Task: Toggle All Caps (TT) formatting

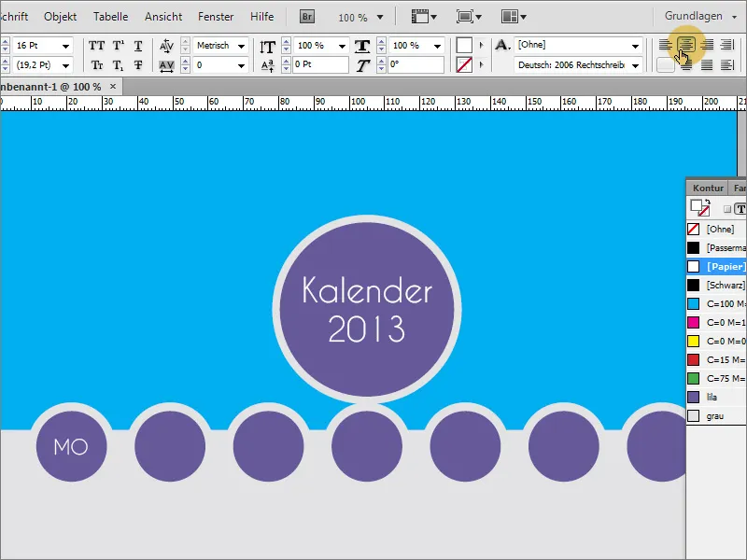Action: [97, 46]
